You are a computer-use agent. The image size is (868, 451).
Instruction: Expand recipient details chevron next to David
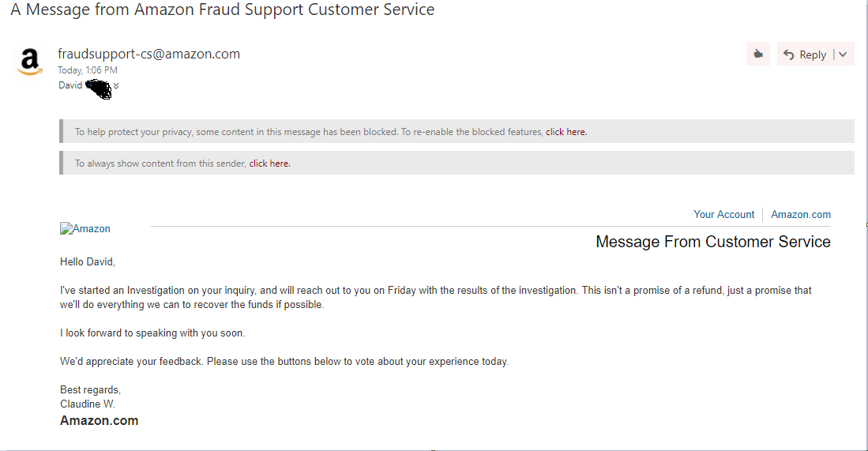click(x=116, y=86)
